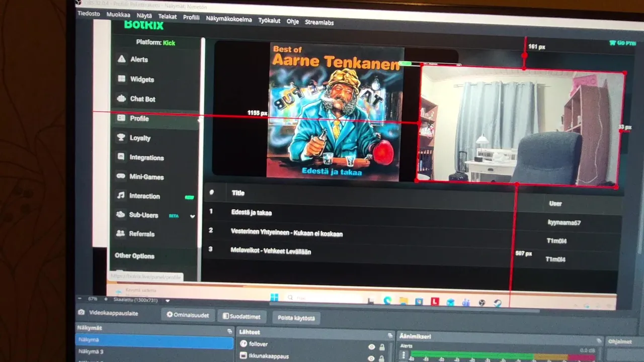Select the Näkymä scene
This screenshot has height=362, width=644.
click(154, 341)
